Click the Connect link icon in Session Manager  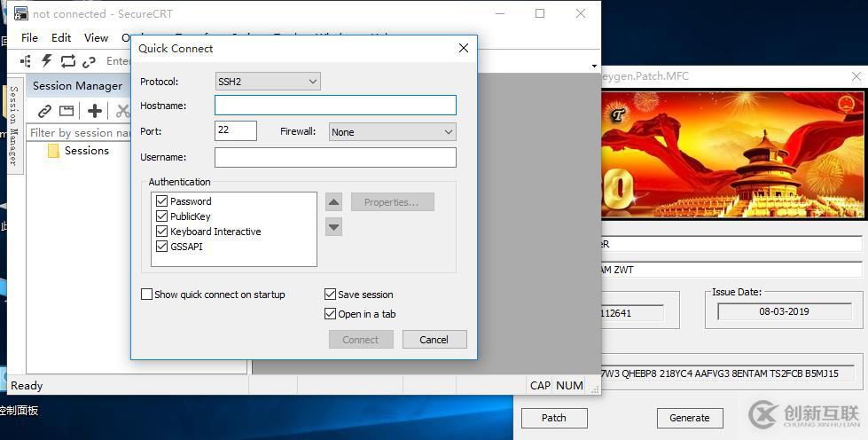tap(45, 111)
